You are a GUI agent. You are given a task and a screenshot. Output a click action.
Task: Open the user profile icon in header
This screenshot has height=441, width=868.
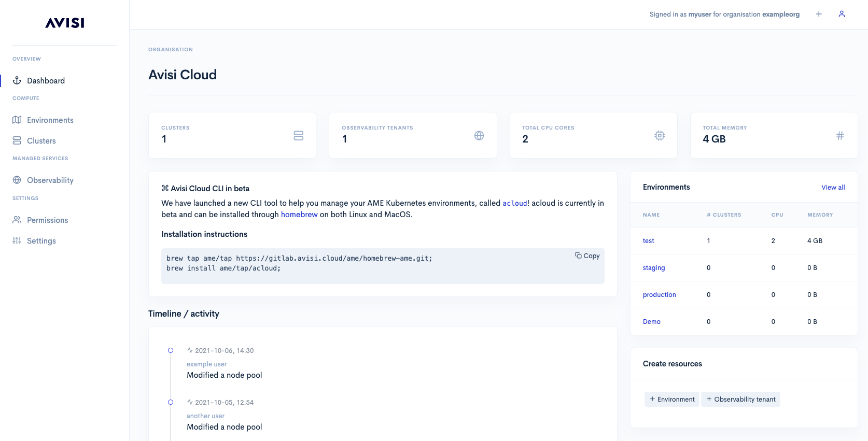point(842,14)
